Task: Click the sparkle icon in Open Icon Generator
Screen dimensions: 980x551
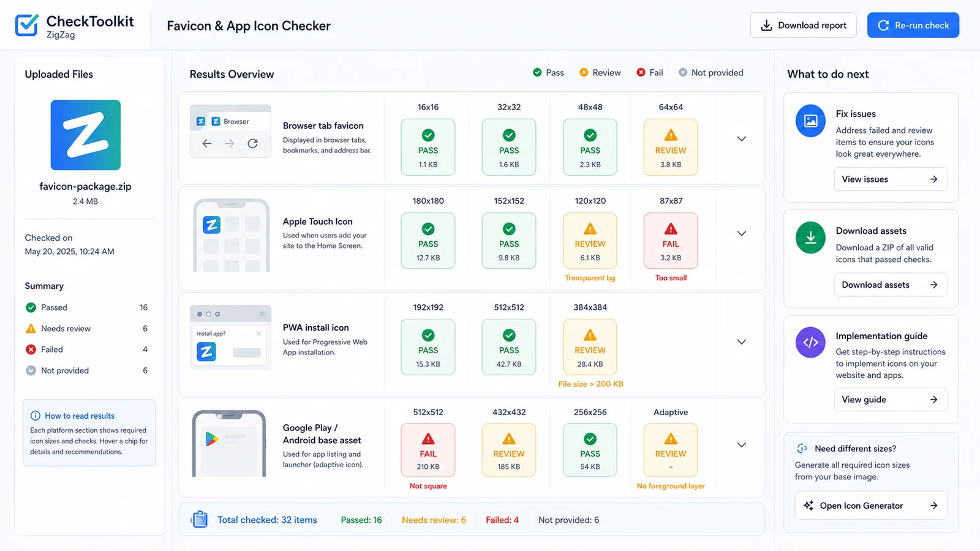Action: click(809, 506)
